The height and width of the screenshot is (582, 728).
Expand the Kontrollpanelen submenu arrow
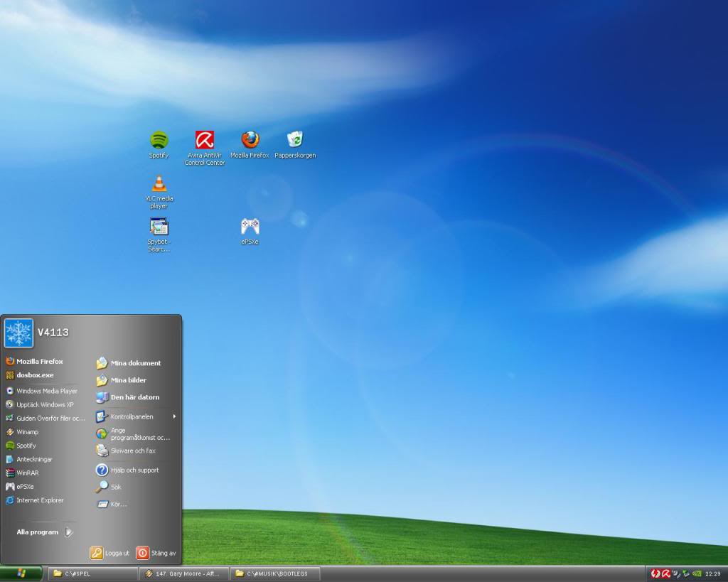pos(174,416)
